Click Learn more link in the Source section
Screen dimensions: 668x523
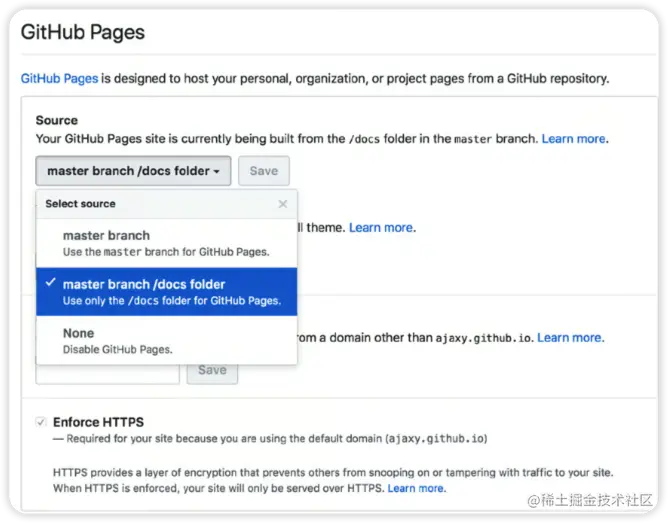tap(573, 139)
